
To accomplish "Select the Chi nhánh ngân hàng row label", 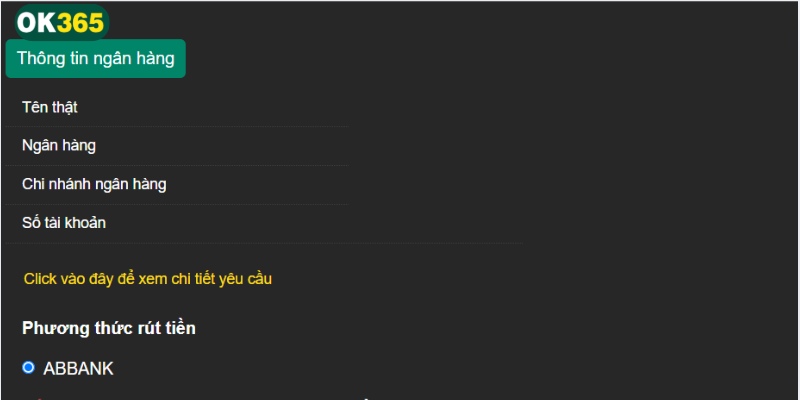I will coord(94,184).
